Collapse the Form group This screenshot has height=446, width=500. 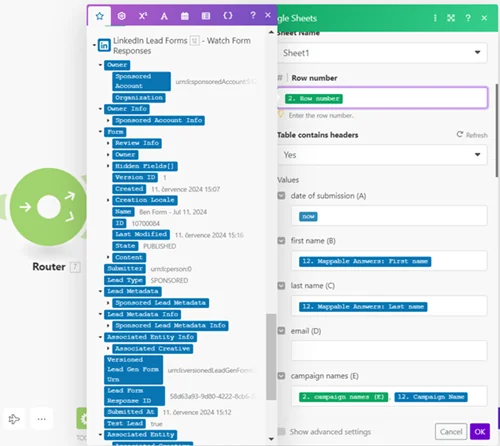(100, 132)
